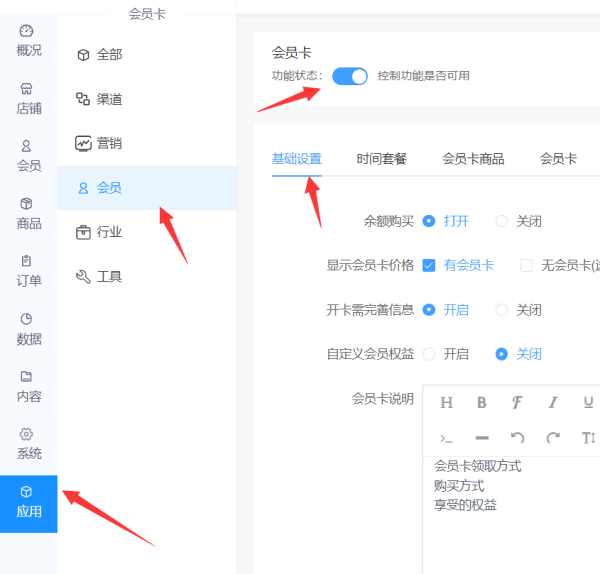Open the 商品 products sidebar item
The image size is (600, 574).
29,214
